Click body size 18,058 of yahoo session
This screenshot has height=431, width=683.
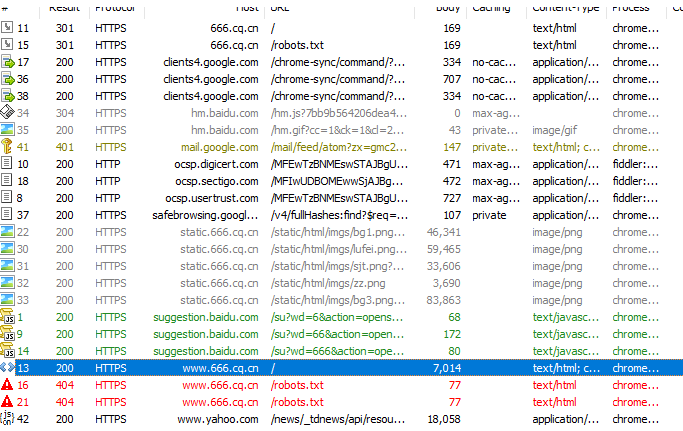coord(444,419)
